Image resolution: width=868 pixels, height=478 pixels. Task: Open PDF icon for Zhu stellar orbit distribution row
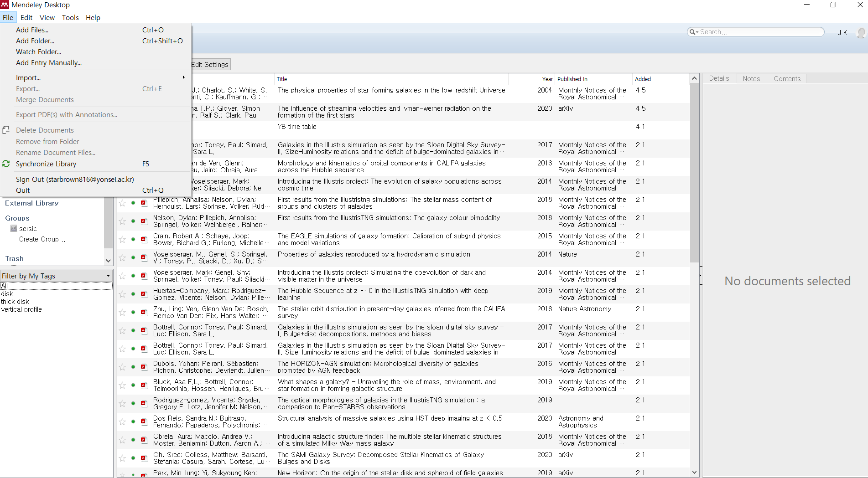144,312
